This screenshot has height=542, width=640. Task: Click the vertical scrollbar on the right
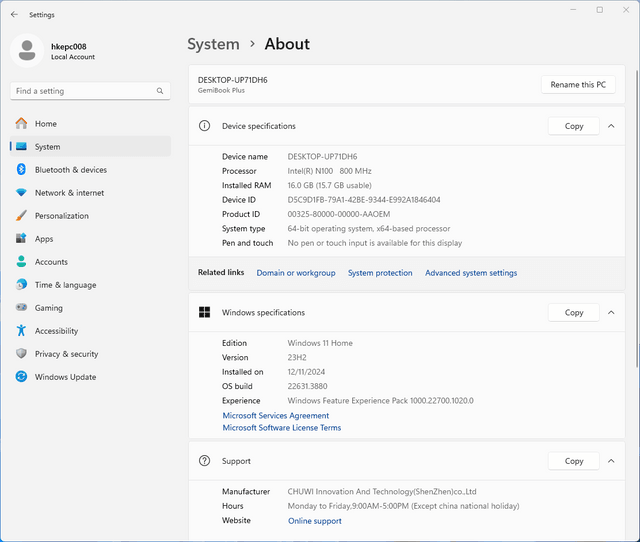coord(636,218)
